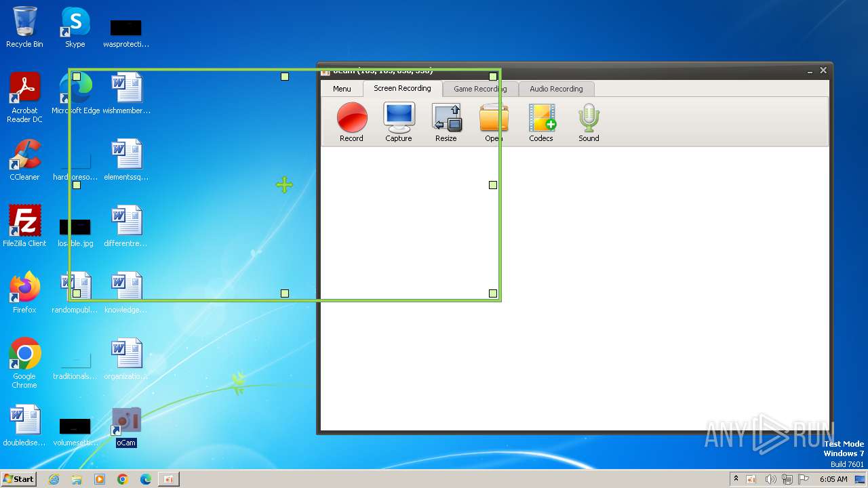
Task: Switch to the Screen Recording tab
Action: coord(402,88)
